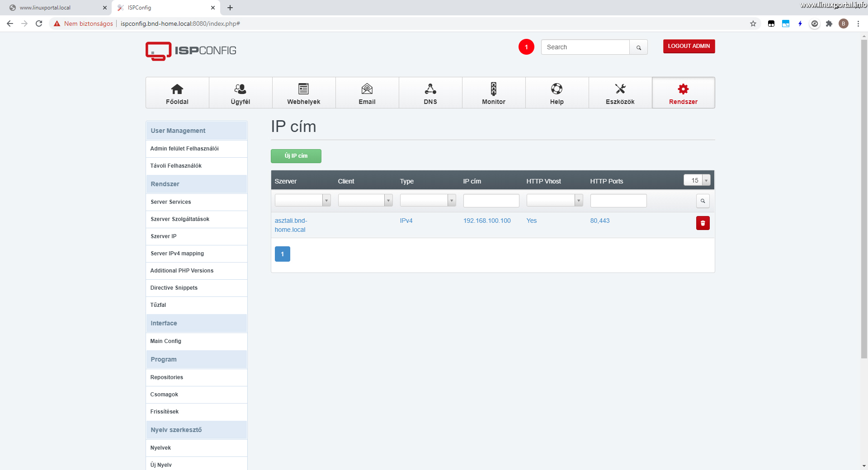Click the ISPConfig logo
Viewport: 868px width, 470px height.
(191, 51)
